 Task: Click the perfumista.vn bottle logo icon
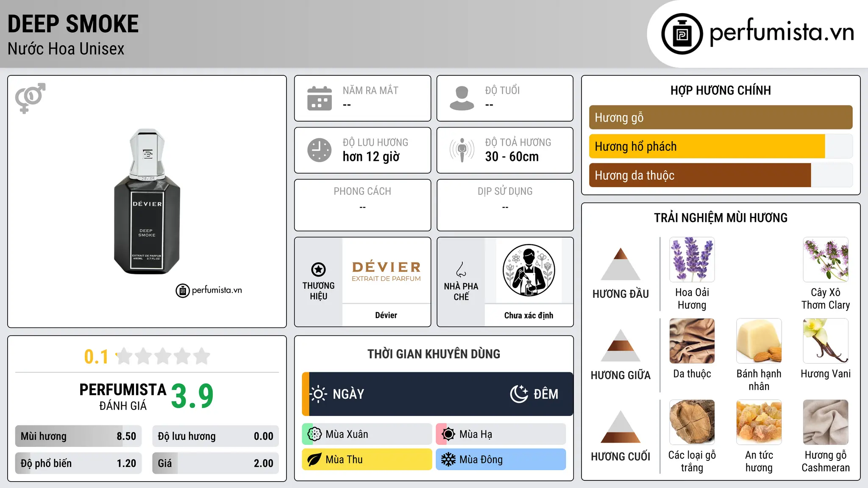pos(682,34)
